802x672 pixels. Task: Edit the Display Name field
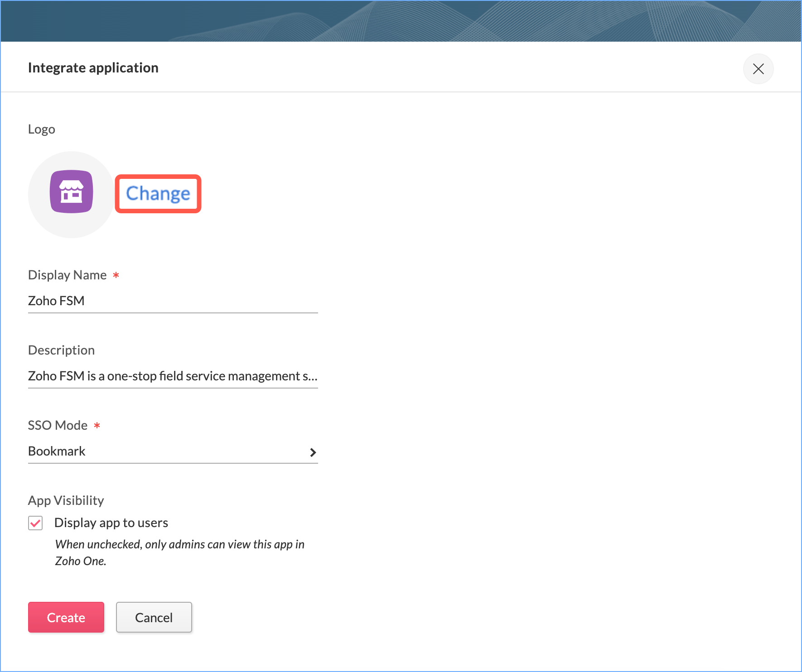[173, 301]
